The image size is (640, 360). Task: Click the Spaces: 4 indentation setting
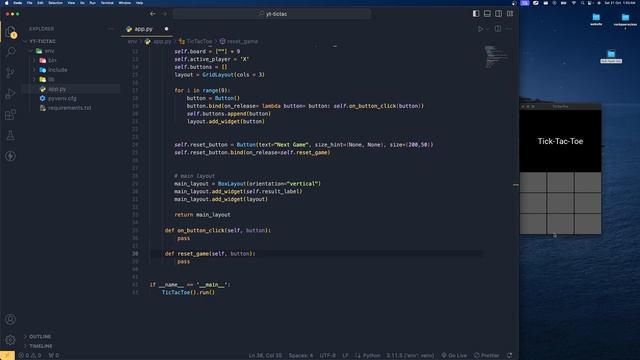click(x=301, y=356)
